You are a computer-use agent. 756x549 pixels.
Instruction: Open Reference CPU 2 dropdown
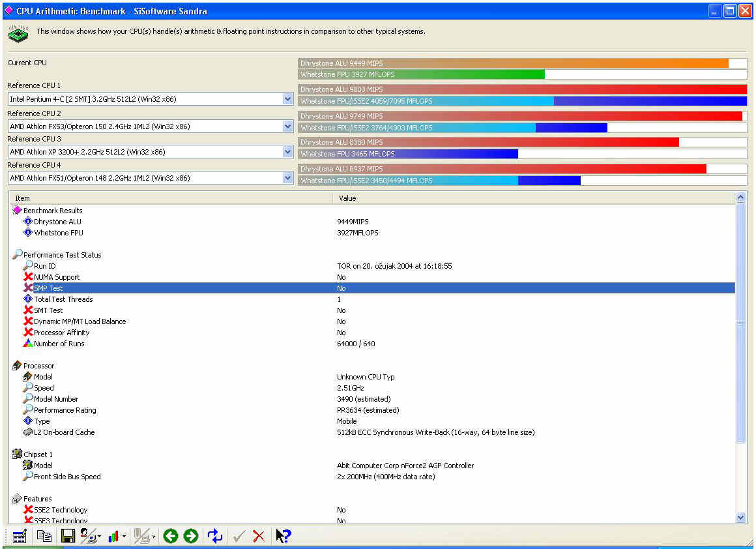click(x=288, y=126)
